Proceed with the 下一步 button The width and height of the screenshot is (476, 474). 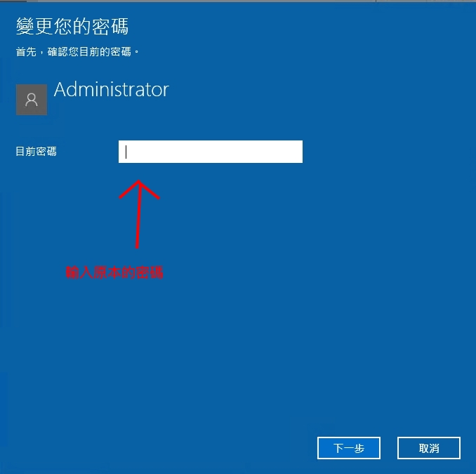[x=349, y=448]
